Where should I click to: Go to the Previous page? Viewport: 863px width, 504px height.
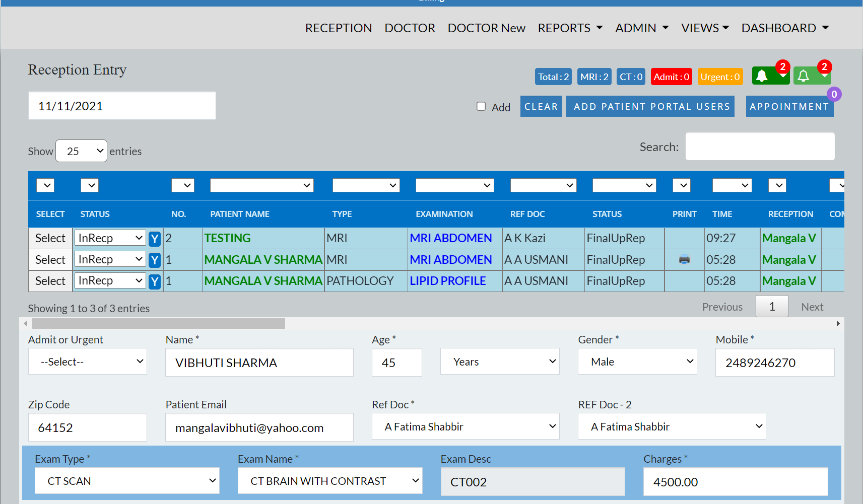click(722, 307)
